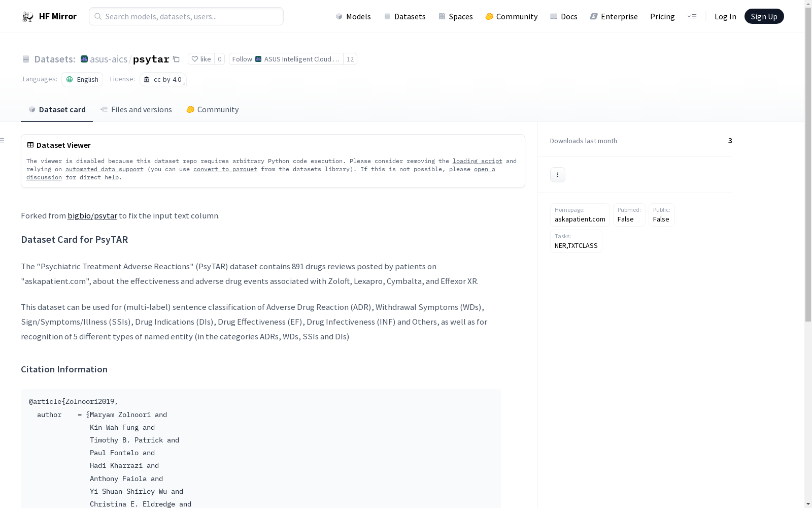Viewport: 812px width, 508px height.
Task: Follow ASUS Intelligent Cloud organization
Action: tap(286, 59)
